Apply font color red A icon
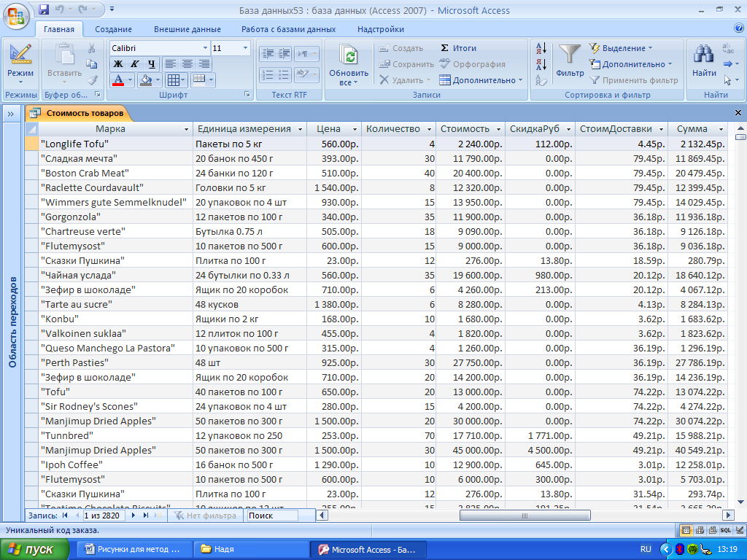Image resolution: width=747 pixels, height=560 pixels. [x=118, y=80]
